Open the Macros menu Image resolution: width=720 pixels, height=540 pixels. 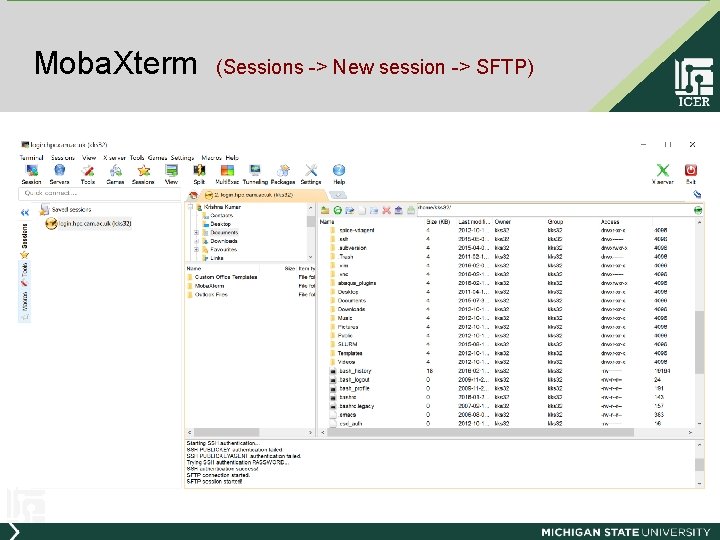pyautogui.click(x=212, y=158)
